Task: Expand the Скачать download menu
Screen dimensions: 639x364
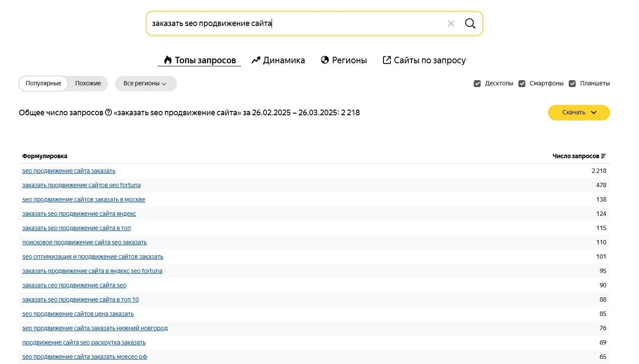Action: pos(578,113)
